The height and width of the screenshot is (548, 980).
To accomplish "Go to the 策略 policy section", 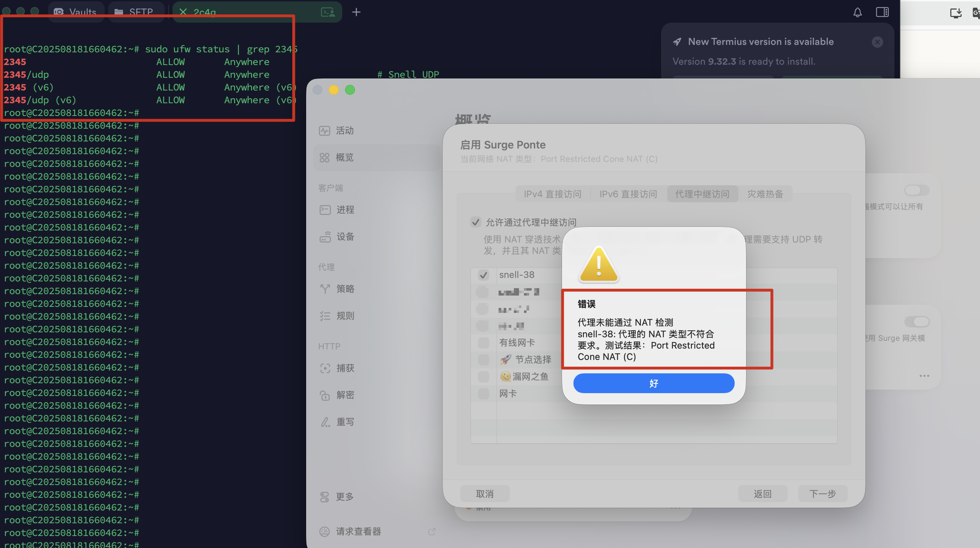I will pyautogui.click(x=345, y=289).
